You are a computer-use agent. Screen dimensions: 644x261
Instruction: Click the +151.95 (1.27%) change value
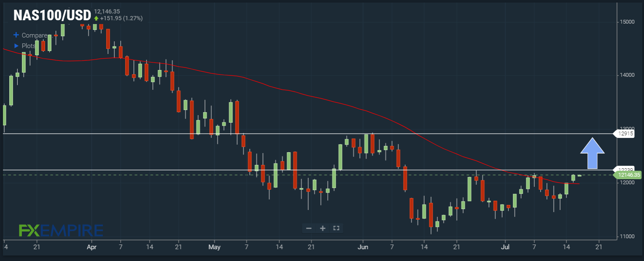pos(121,18)
